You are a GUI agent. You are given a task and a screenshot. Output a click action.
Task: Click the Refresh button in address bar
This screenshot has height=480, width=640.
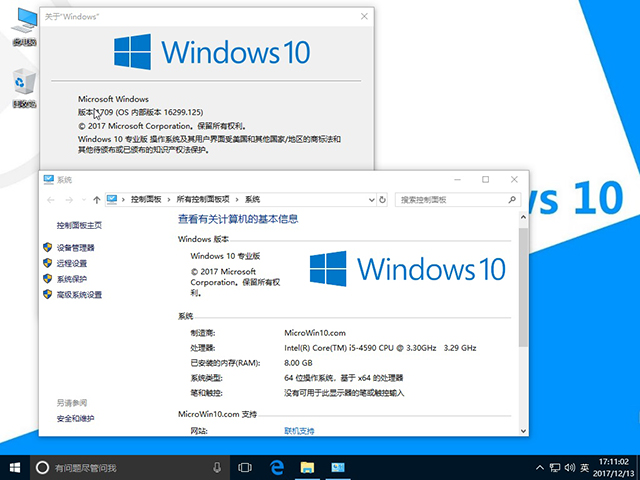pos(382,200)
